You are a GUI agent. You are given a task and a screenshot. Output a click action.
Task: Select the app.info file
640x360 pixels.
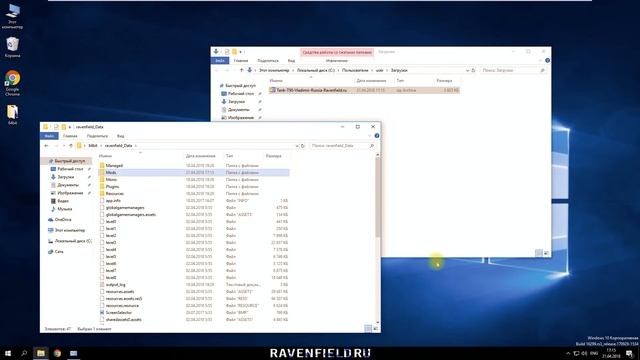point(113,200)
